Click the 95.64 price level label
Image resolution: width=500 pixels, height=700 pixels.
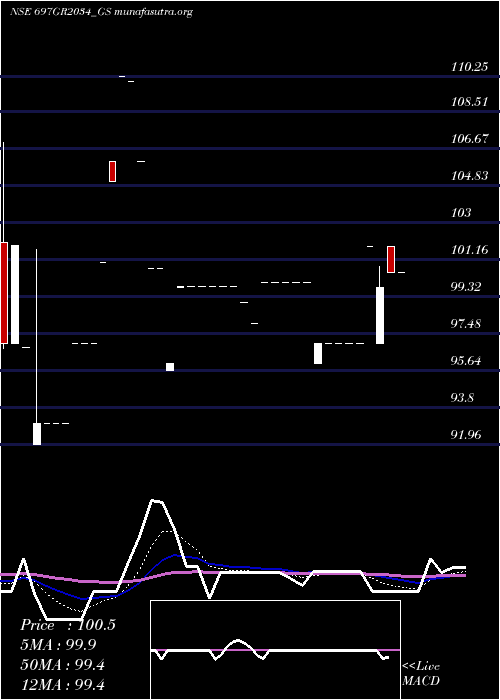tap(467, 361)
